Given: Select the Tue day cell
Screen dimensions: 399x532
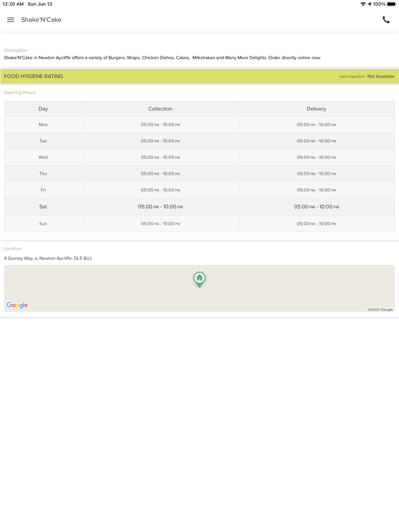Looking at the screenshot, I should (x=43, y=141).
